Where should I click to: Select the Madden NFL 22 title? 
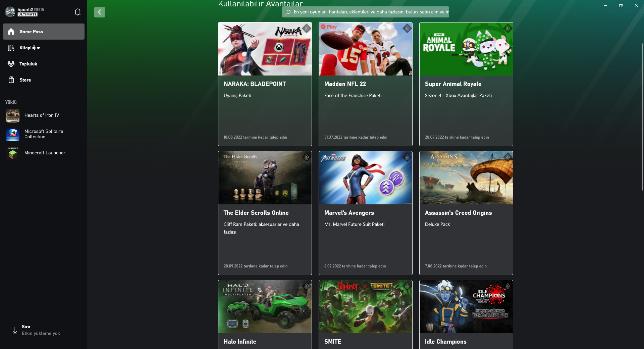345,84
